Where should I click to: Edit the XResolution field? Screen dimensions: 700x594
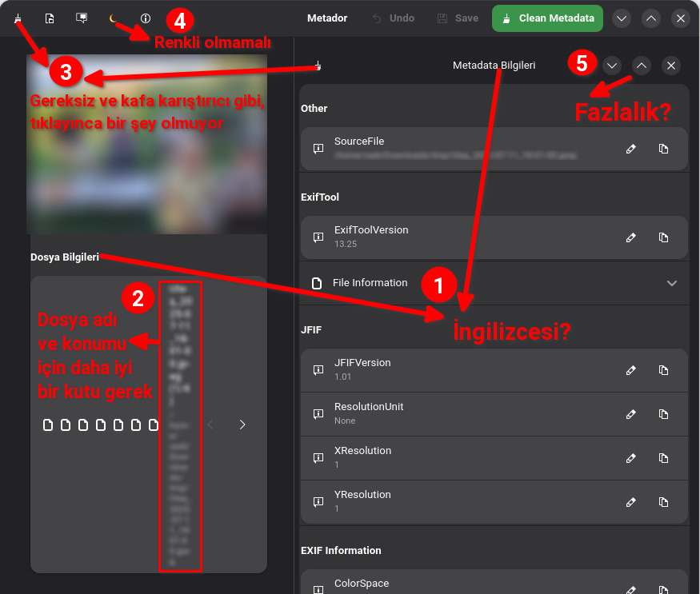tap(630, 458)
